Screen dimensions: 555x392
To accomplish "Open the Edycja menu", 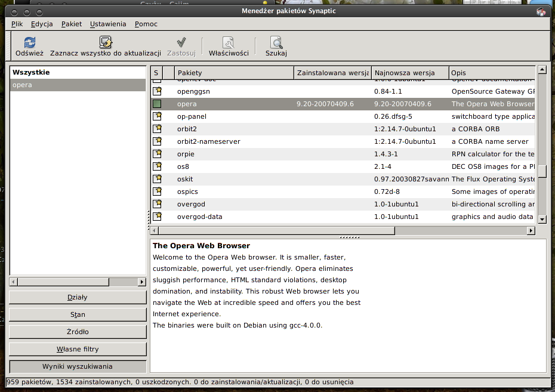I will pyautogui.click(x=42, y=24).
